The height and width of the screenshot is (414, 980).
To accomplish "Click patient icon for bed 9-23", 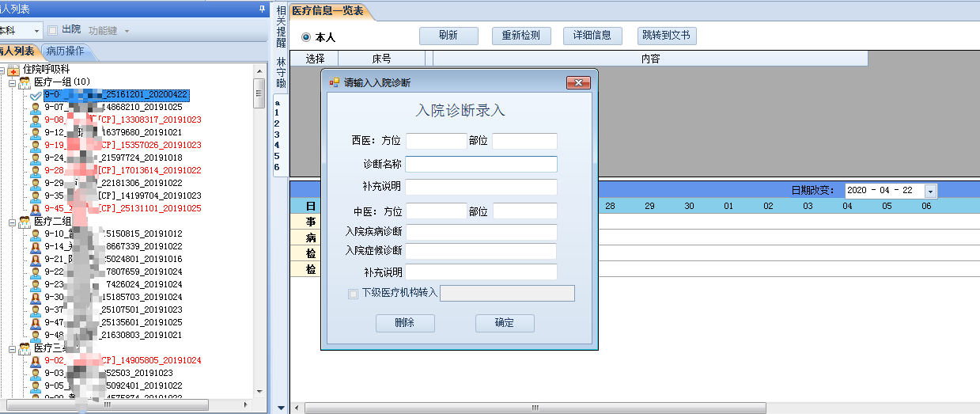I will 36,284.
